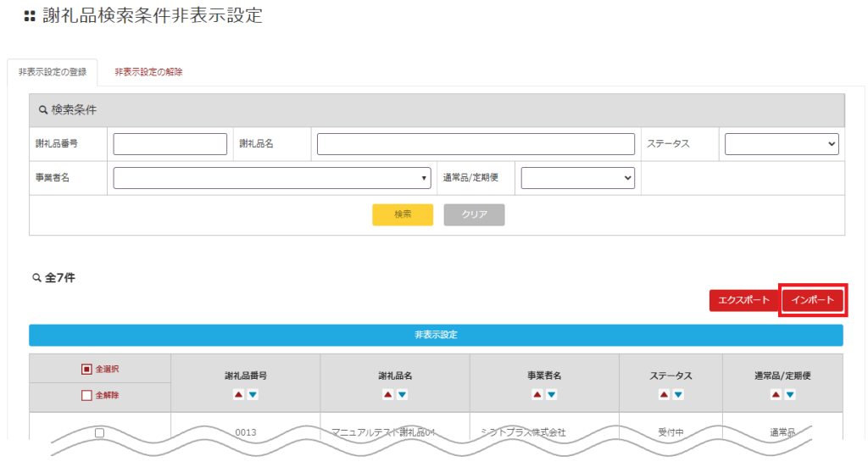Select the 非表示設定の登録 tab
Viewport: 868px width, 473px height.
52,72
